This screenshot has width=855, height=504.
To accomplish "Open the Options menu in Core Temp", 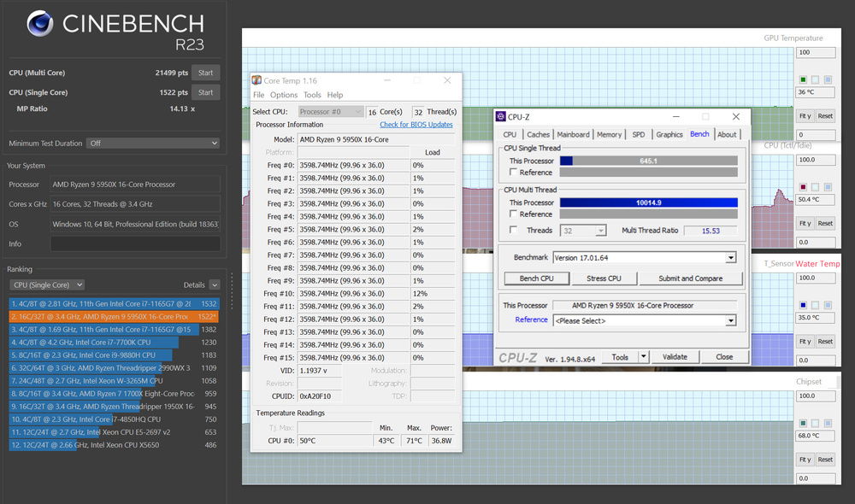I will click(284, 95).
